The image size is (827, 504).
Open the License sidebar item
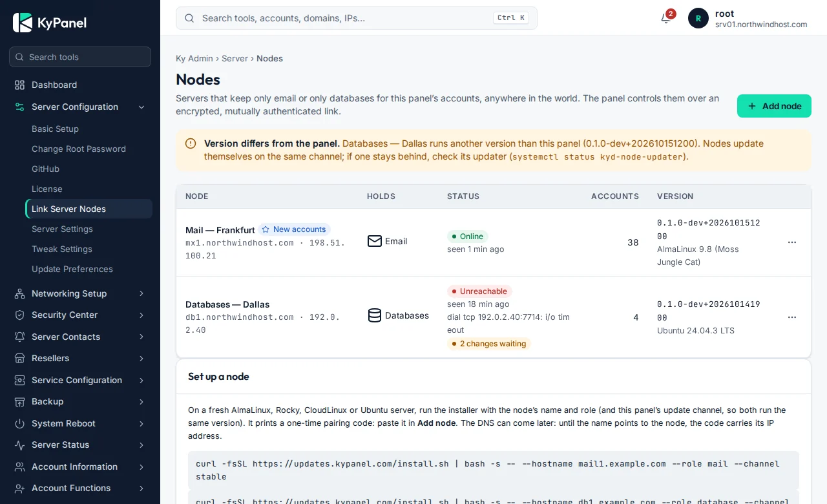coord(89,189)
